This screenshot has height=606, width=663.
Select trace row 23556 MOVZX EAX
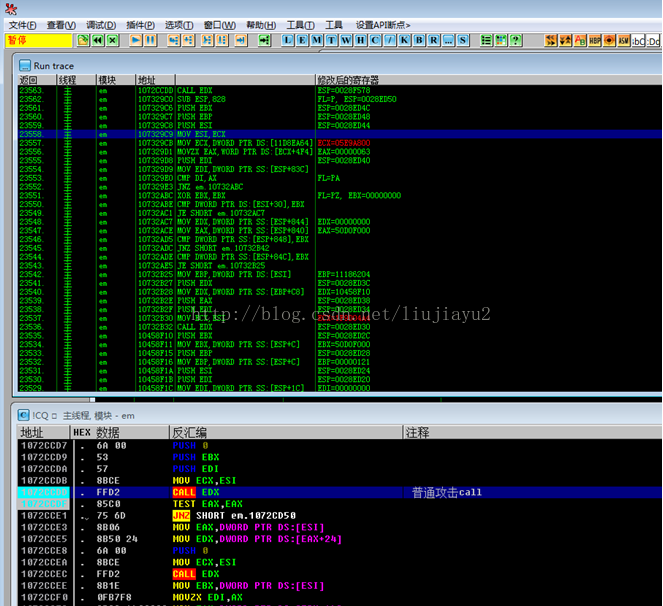(x=340, y=151)
